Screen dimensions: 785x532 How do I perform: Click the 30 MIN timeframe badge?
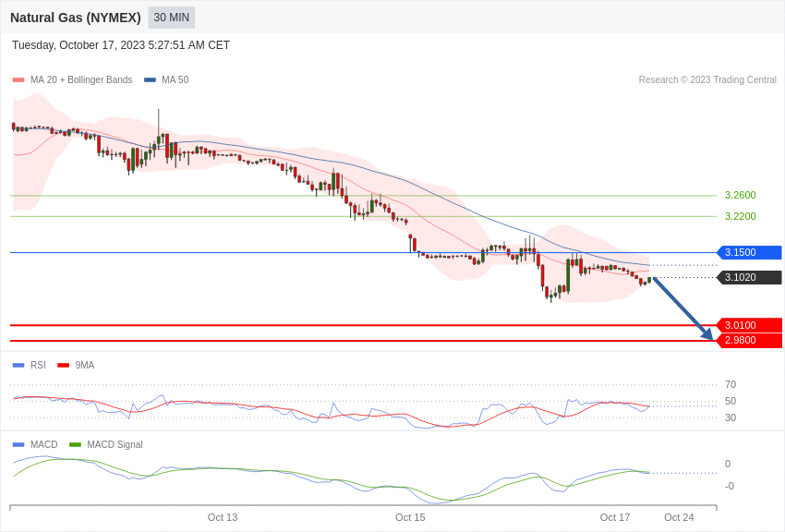(x=171, y=18)
